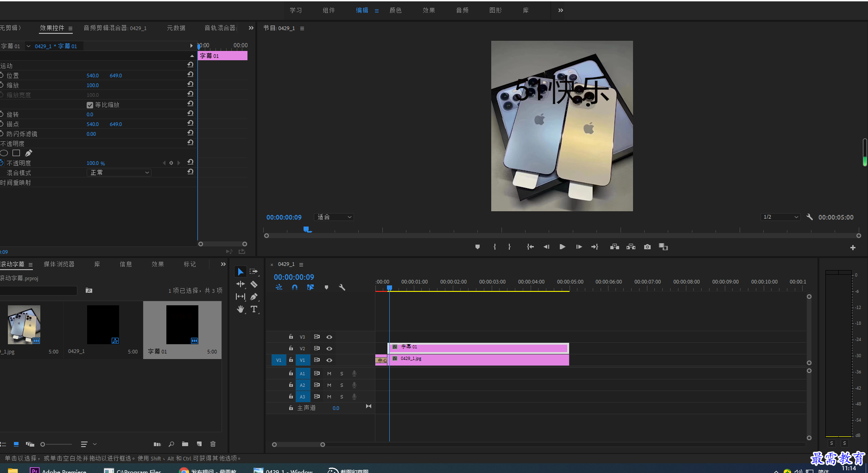Click the Extract button
The height and width of the screenshot is (473, 868).
[x=631, y=247]
